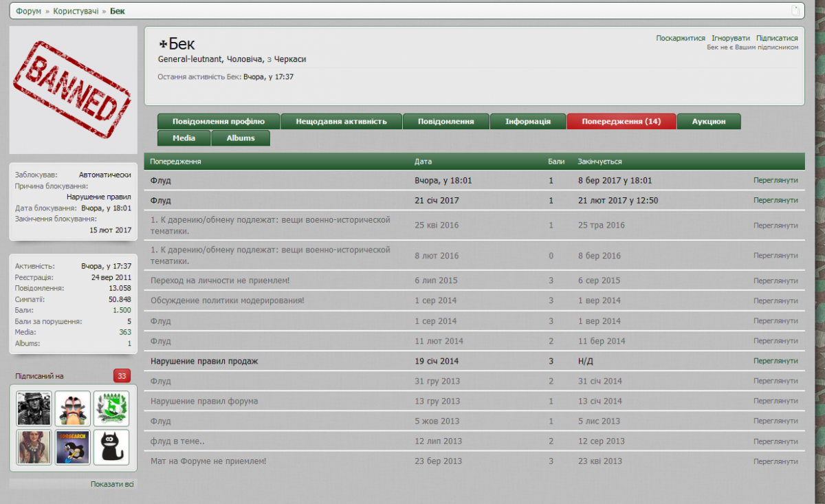
Task: Open the mole with shovel avatar
Action: point(72,447)
